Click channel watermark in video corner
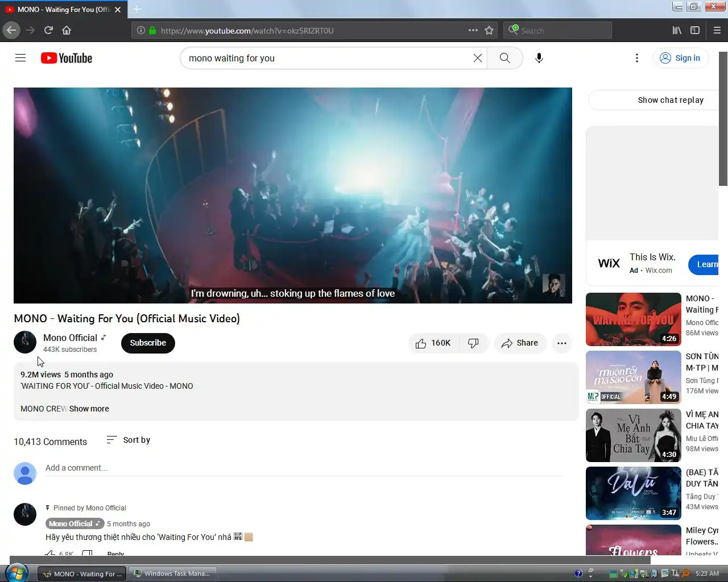 pos(553,285)
